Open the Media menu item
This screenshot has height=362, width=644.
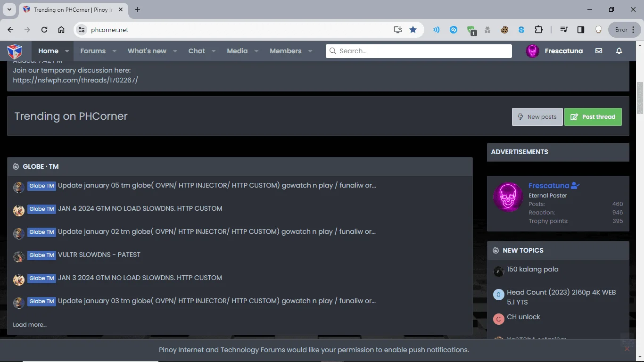tap(237, 51)
